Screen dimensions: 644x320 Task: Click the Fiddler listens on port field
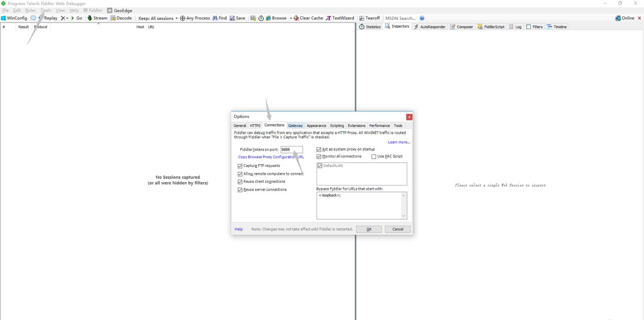[292, 150]
